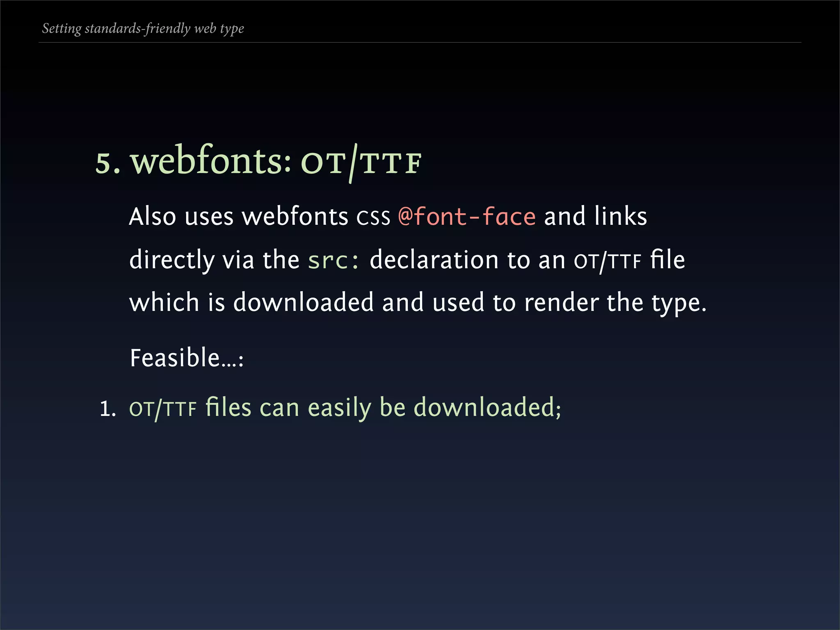The height and width of the screenshot is (630, 840).
Task: Click the line 'which is downloaded and used to render the type.'
Action: click(x=418, y=303)
